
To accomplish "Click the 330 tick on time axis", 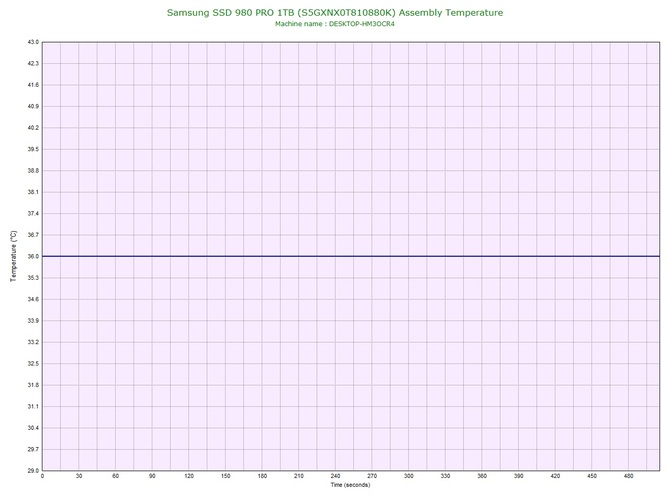I will [x=445, y=476].
